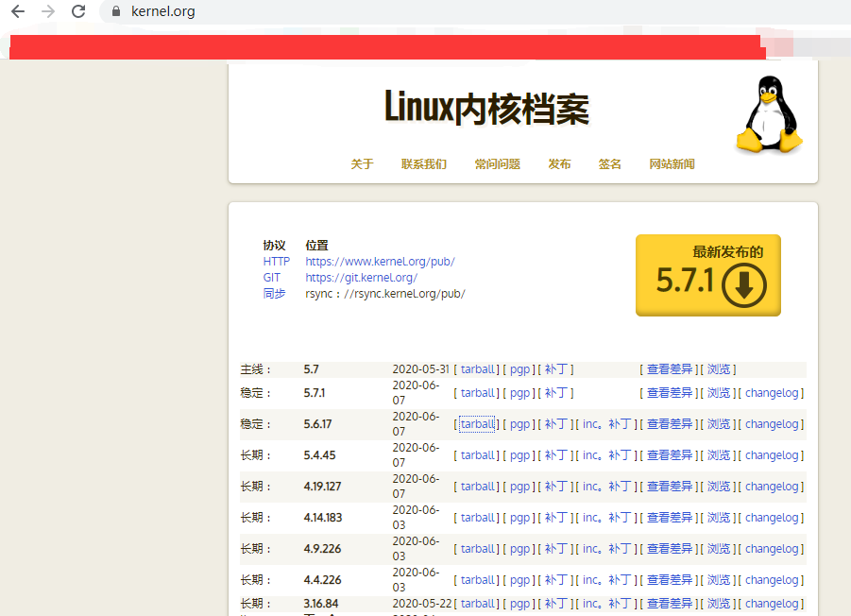Viewport: 851px width, 616px height.
Task: Open changelog for stable 5.7.1
Action: coord(772,393)
